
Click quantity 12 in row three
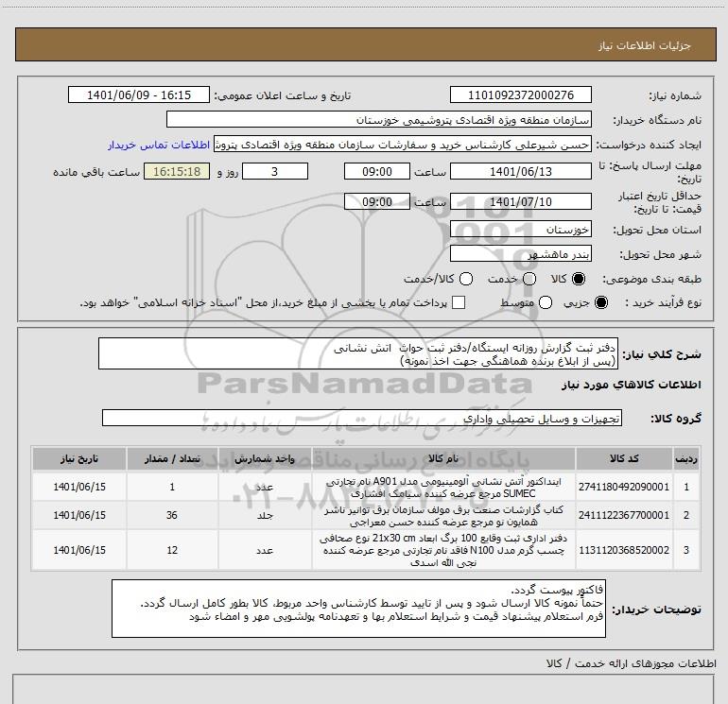pos(172,550)
